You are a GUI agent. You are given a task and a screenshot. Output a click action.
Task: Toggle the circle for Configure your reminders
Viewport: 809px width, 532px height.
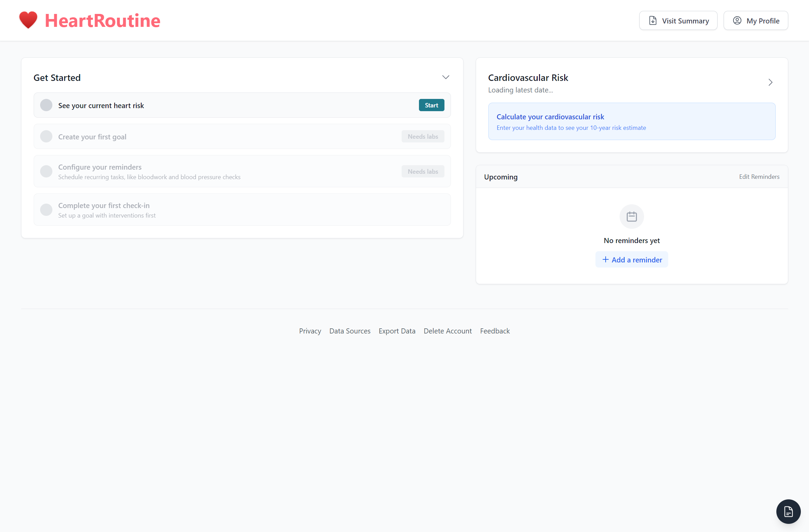[46, 171]
